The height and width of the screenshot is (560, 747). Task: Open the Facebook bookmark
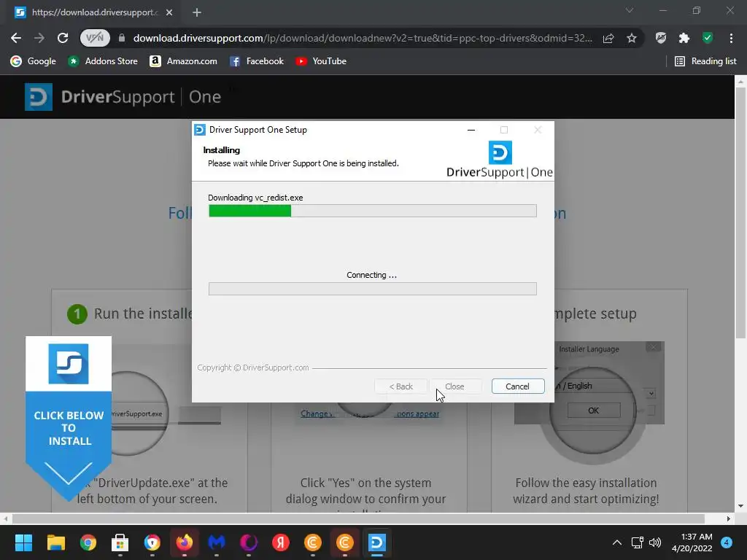pyautogui.click(x=256, y=61)
